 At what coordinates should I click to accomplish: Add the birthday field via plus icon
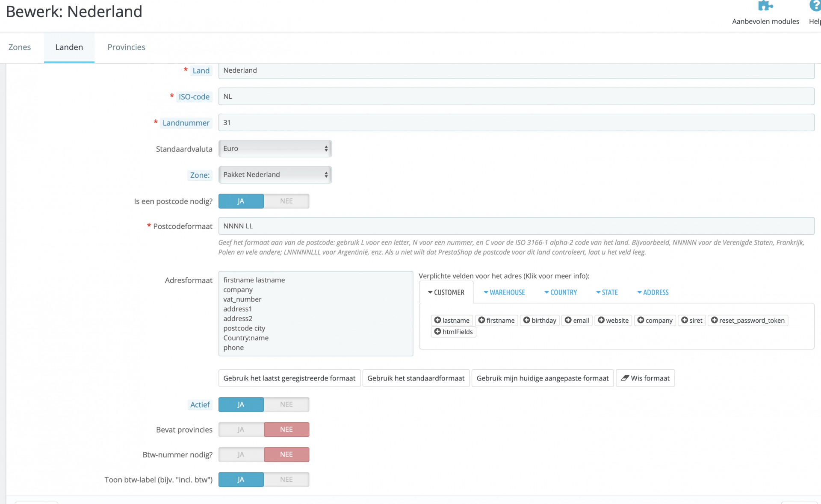click(527, 320)
